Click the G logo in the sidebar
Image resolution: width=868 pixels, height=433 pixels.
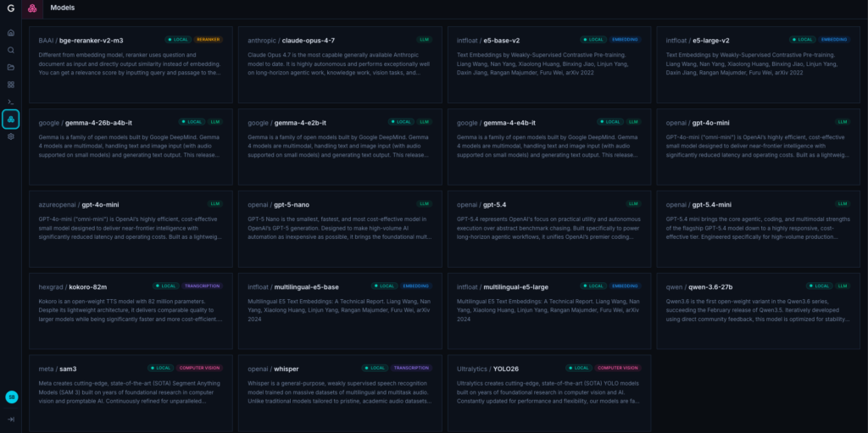coord(10,8)
